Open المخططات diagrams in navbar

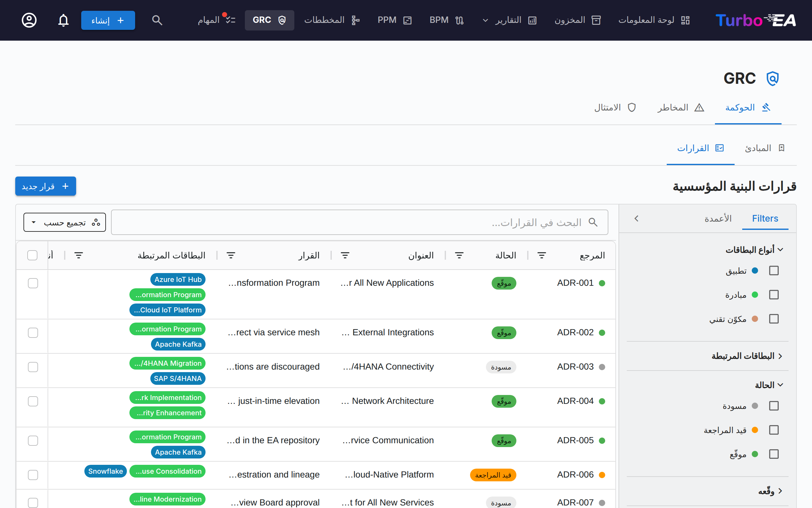coord(332,20)
